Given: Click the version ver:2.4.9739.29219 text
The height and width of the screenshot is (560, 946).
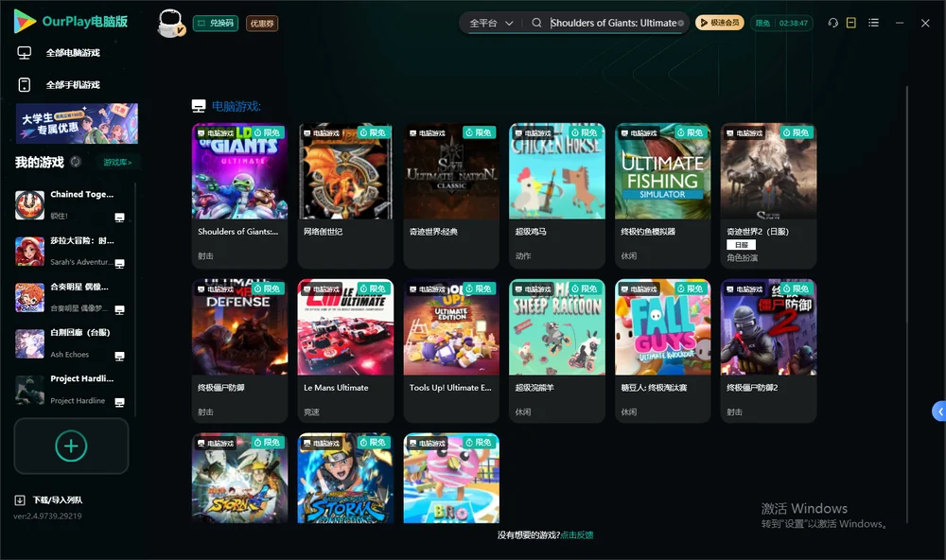Looking at the screenshot, I should pyautogui.click(x=47, y=516).
